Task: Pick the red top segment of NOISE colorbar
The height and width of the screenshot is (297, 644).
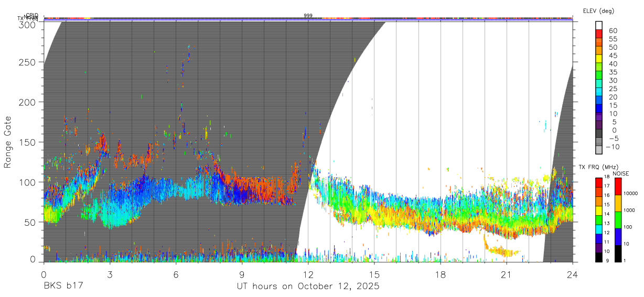Action: (x=618, y=186)
